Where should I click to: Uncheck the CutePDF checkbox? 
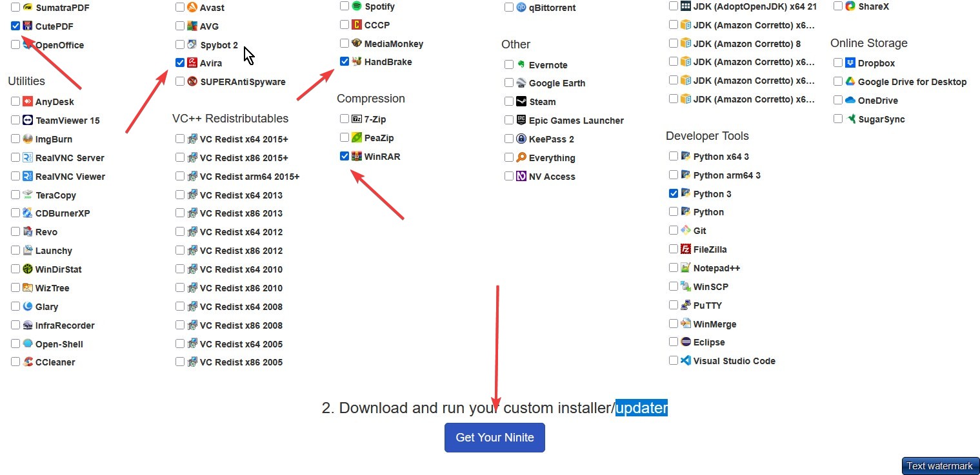(15, 26)
